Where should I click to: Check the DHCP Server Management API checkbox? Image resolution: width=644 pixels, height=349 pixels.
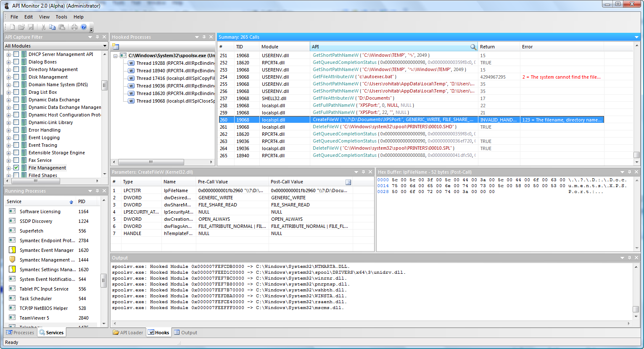point(16,54)
